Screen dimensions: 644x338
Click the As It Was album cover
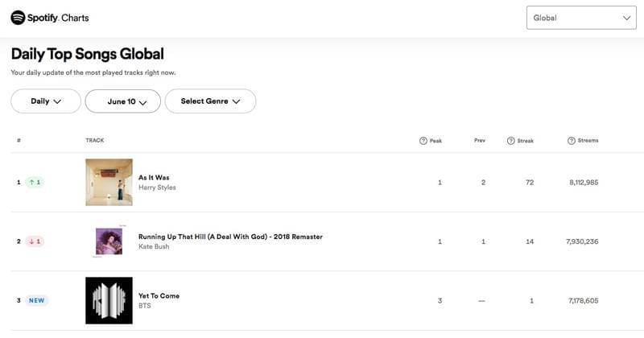click(109, 182)
